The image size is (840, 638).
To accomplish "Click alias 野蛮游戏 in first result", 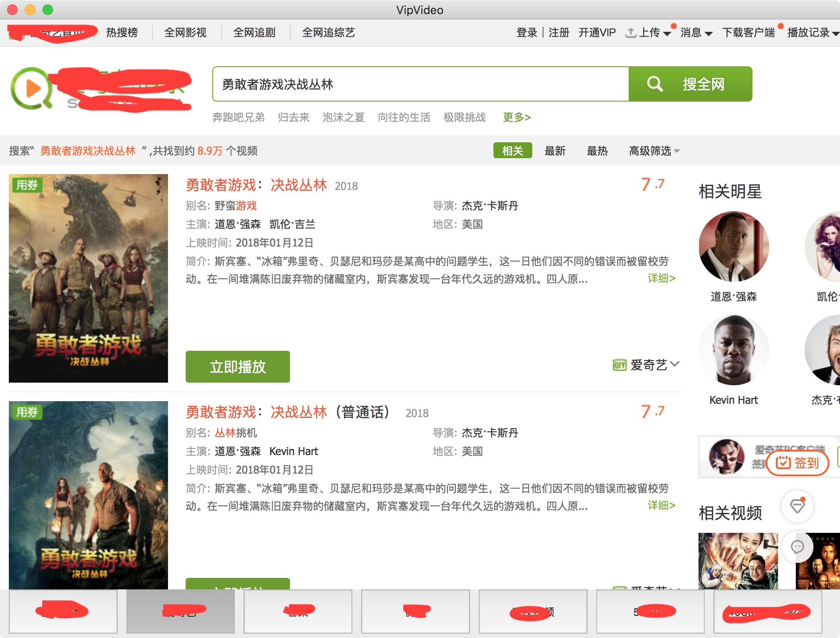I will click(236, 206).
